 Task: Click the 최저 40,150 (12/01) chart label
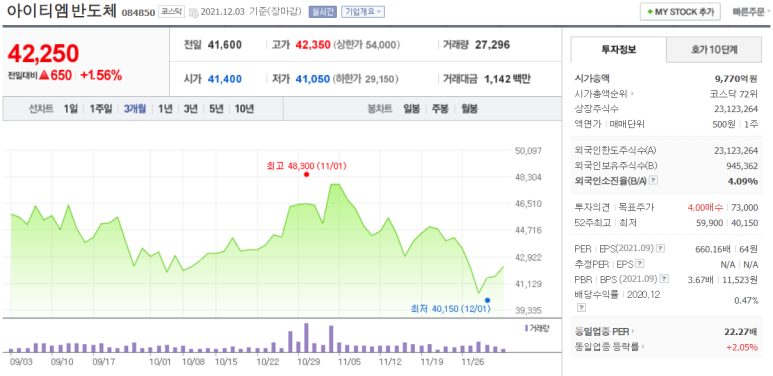(451, 309)
